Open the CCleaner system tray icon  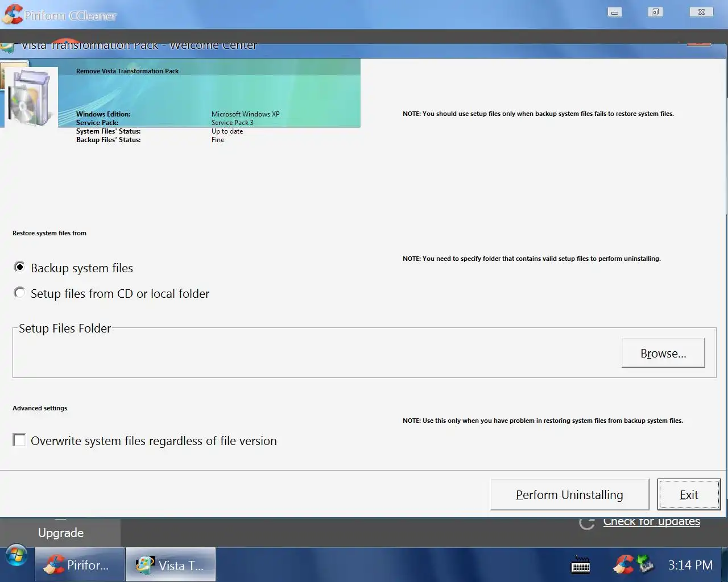(x=623, y=564)
